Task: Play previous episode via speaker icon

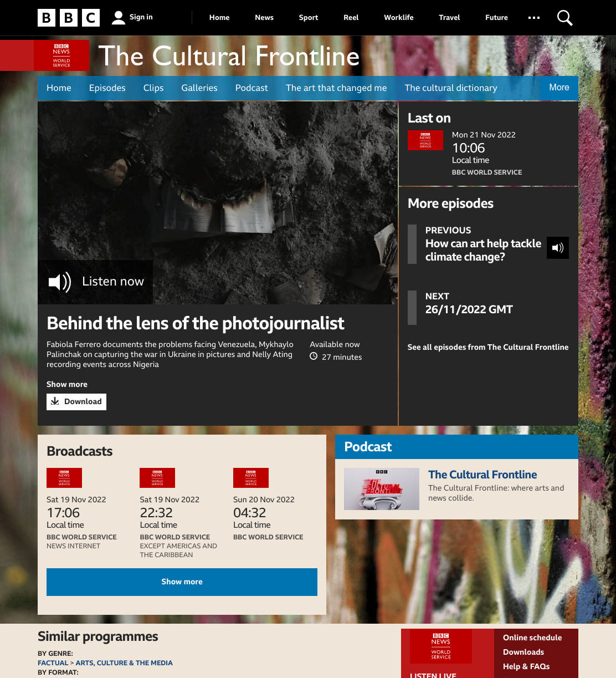Action: 558,248
